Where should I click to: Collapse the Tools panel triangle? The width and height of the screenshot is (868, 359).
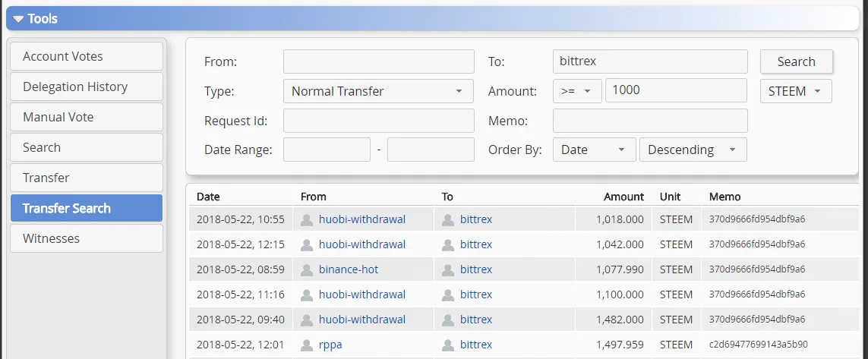[x=17, y=19]
